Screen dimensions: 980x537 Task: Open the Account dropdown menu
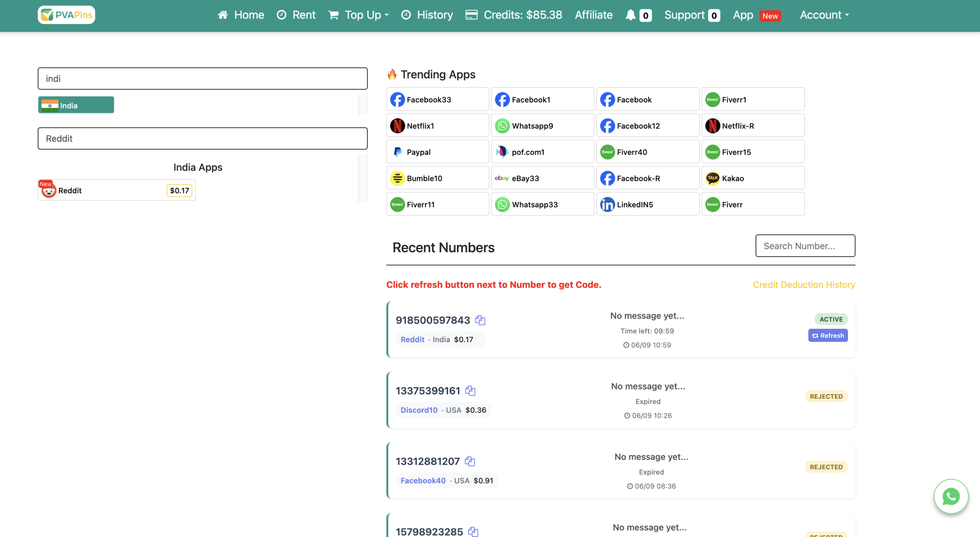point(824,15)
